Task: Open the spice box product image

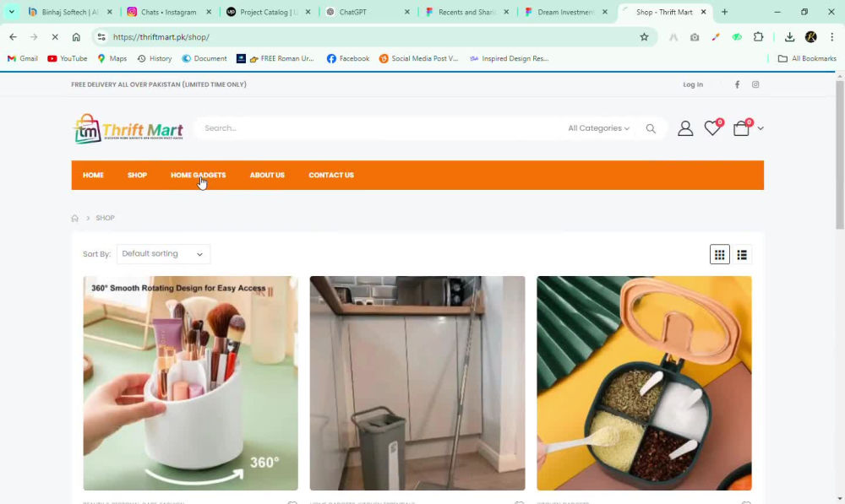Action: tap(644, 383)
